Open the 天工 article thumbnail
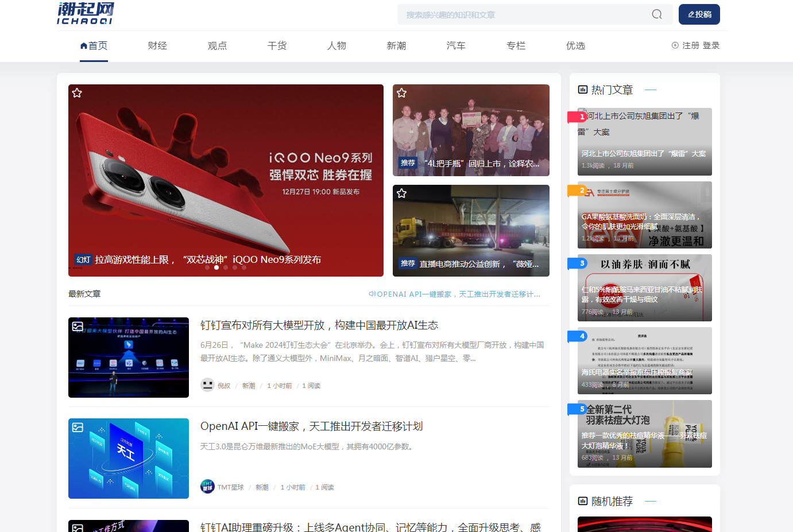The width and height of the screenshot is (793, 532). tap(129, 459)
